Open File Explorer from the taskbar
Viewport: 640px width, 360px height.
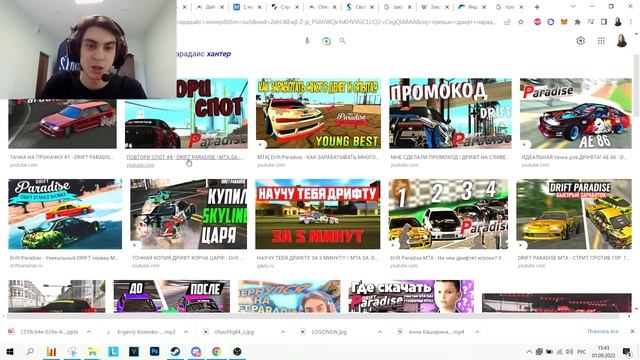(92, 351)
